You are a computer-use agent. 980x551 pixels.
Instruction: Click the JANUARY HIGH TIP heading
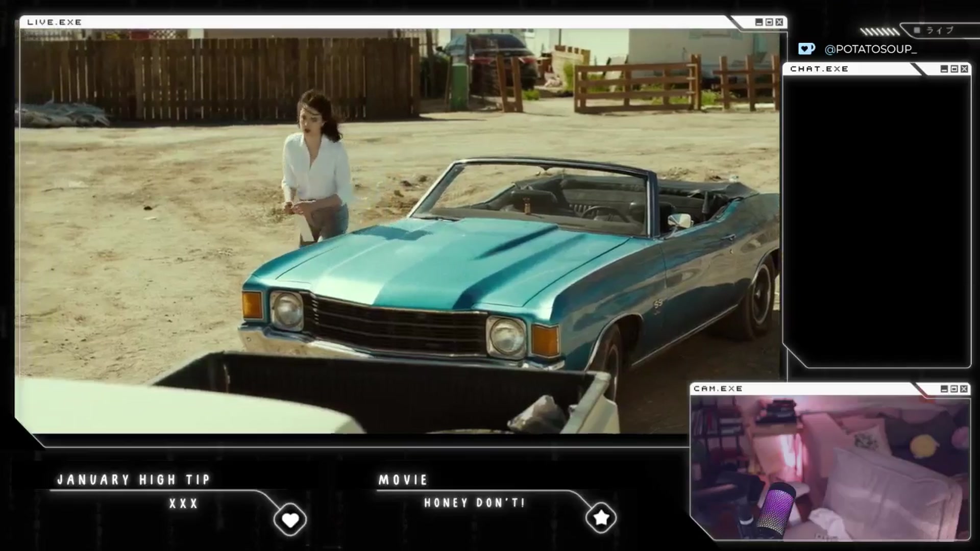(x=134, y=480)
